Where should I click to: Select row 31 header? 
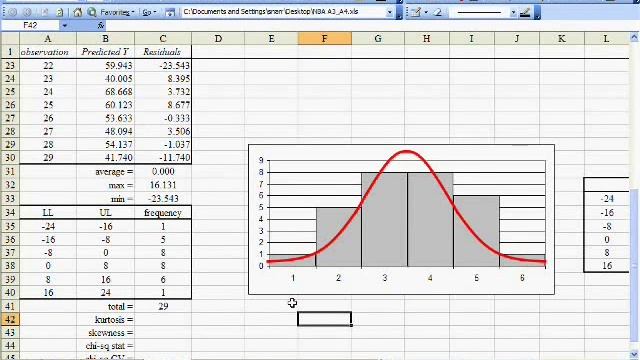pos(10,171)
